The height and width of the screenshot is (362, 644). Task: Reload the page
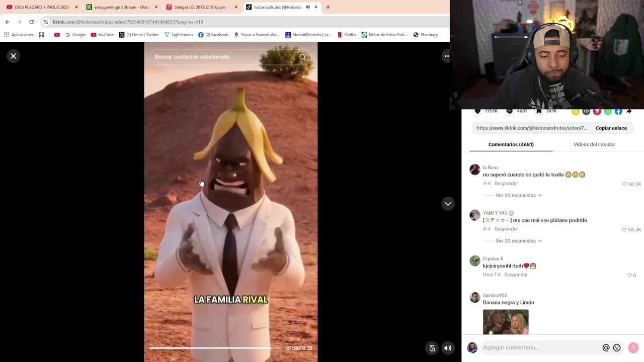(31, 22)
